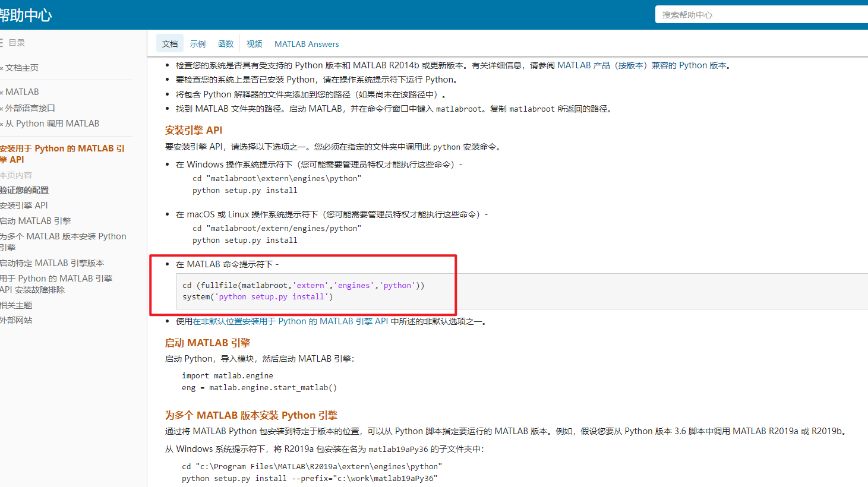
Task: Click the 为多个 MATLAB 版本安装 Python 引擎 heading
Action: 251,415
